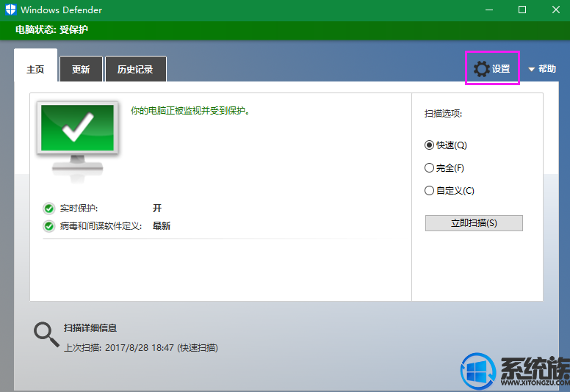The height and width of the screenshot is (392, 570).
Task: Start scan with 立即扫描(S) button
Action: [474, 223]
